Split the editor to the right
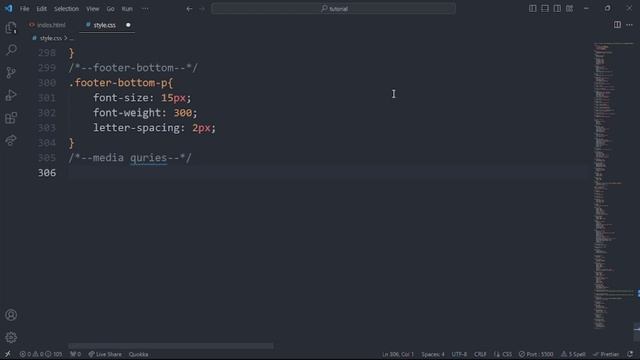Viewport: 640px width, 360px height. (x=617, y=25)
